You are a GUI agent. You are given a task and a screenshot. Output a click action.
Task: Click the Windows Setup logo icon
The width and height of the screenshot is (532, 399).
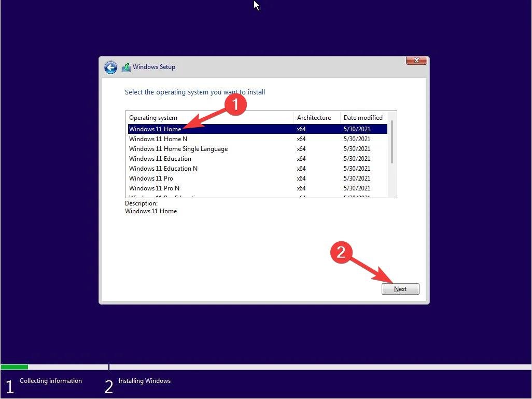tap(126, 67)
